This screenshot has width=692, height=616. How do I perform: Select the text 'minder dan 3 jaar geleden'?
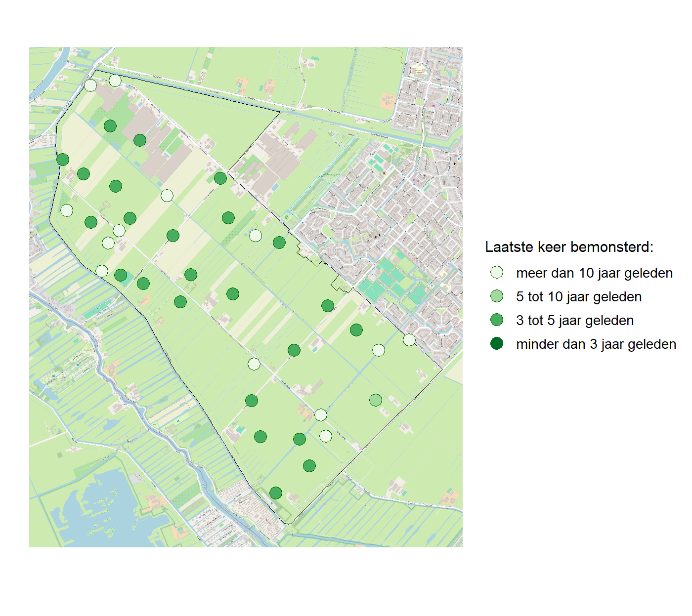pyautogui.click(x=596, y=344)
